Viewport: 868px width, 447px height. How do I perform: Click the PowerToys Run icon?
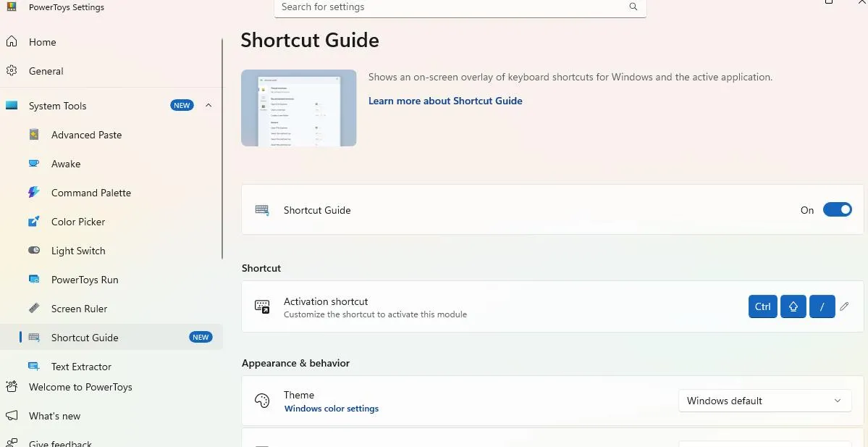point(34,279)
